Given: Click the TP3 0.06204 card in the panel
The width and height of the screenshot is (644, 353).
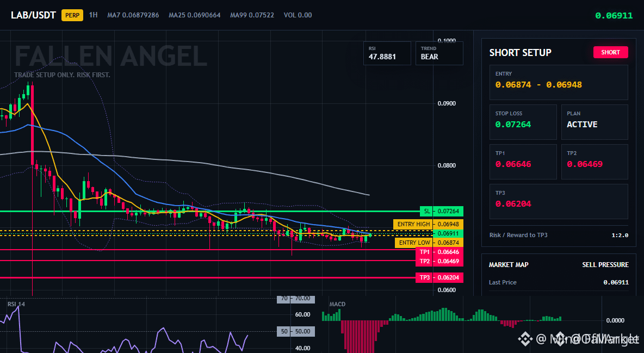Looking at the screenshot, I should (x=559, y=201).
